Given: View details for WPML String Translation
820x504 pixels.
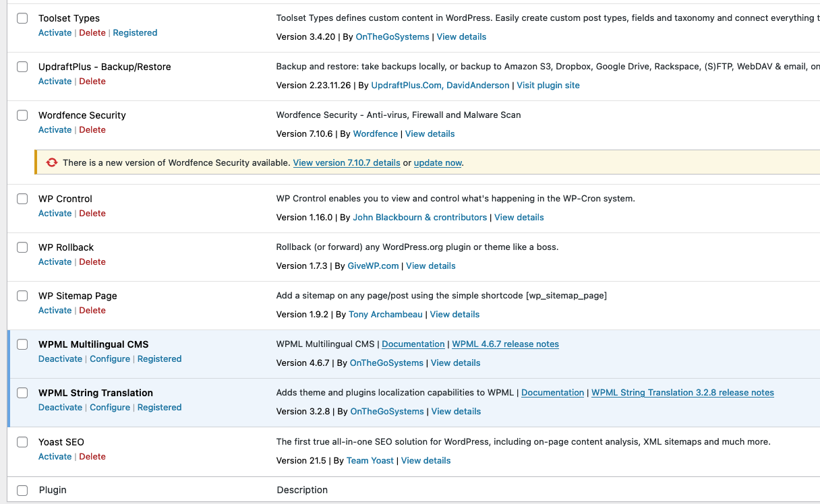Looking at the screenshot, I should pyautogui.click(x=457, y=411).
